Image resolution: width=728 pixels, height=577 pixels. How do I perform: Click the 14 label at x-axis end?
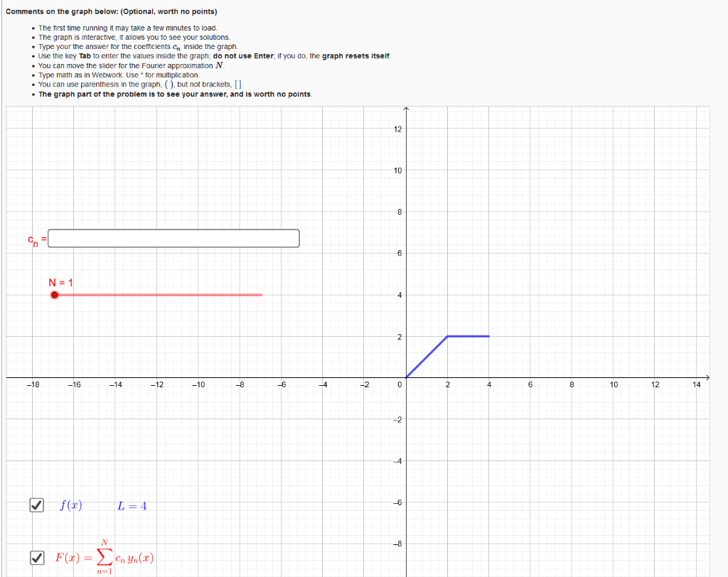[x=695, y=384]
